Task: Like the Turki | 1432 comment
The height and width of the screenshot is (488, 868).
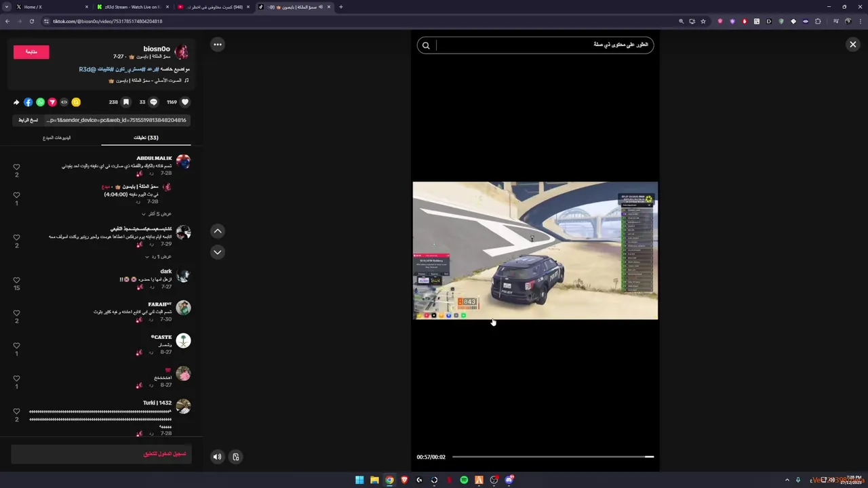Action: [16, 411]
